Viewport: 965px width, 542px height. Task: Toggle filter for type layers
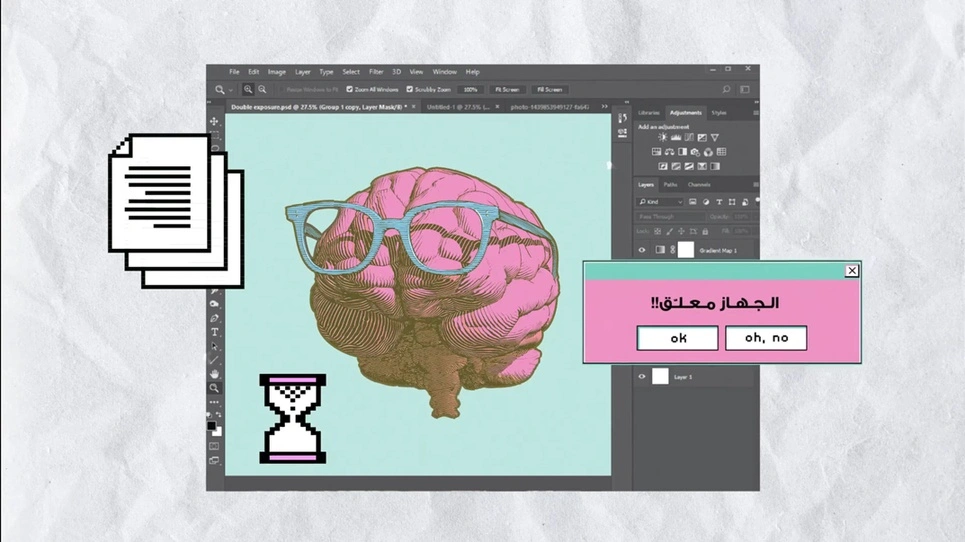[x=719, y=202]
